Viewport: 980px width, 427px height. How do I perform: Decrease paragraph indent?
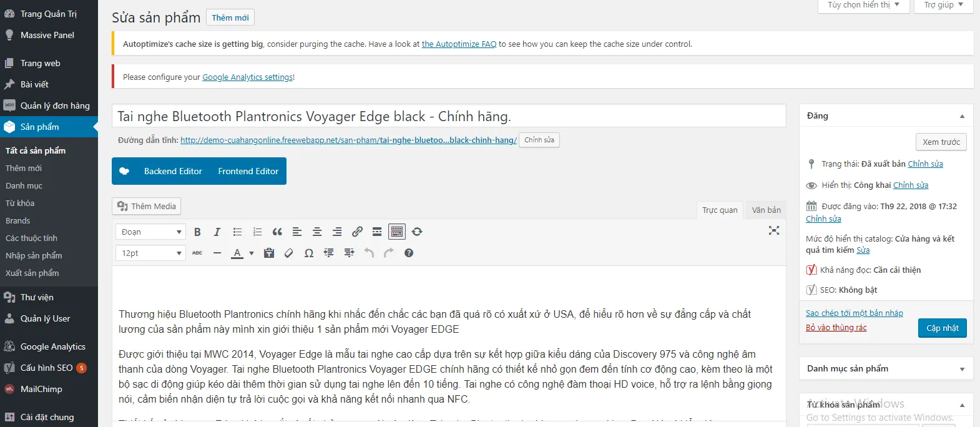tap(329, 253)
